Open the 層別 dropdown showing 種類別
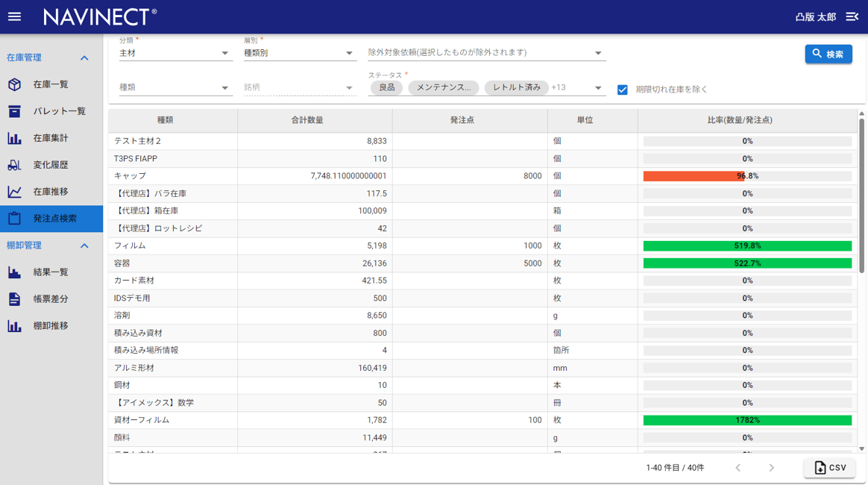868x485 pixels. (x=298, y=53)
